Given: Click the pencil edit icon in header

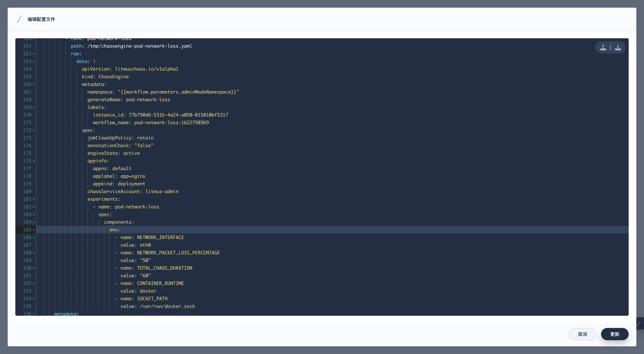Looking at the screenshot, I should 19,19.
